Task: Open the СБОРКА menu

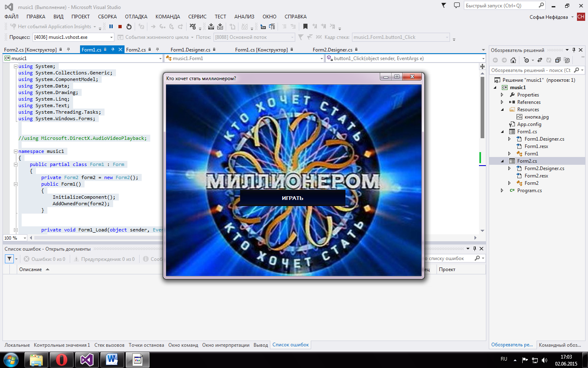Action: coord(107,17)
